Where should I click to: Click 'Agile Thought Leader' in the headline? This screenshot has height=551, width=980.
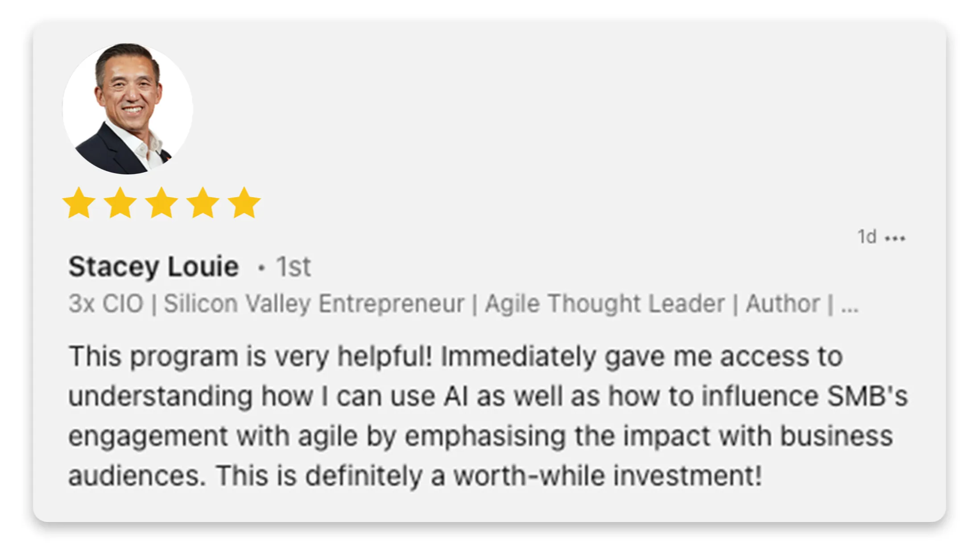coord(605,304)
